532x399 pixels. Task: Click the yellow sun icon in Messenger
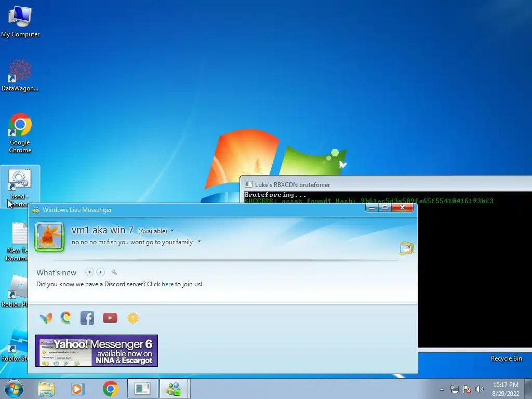click(133, 318)
